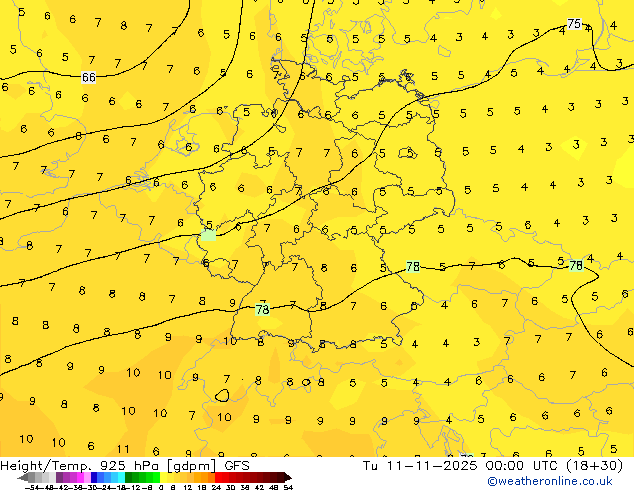Click the "75" contour height label
The image size is (634, 490).
[574, 24]
